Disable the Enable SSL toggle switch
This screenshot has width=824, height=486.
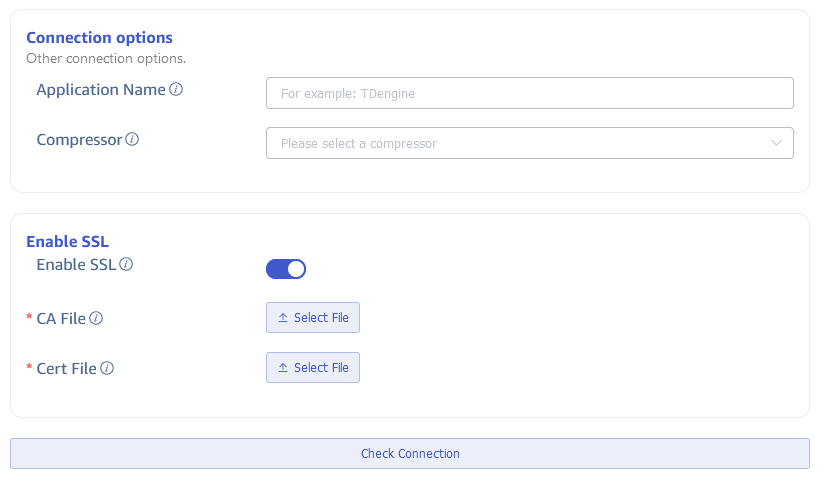[286, 269]
